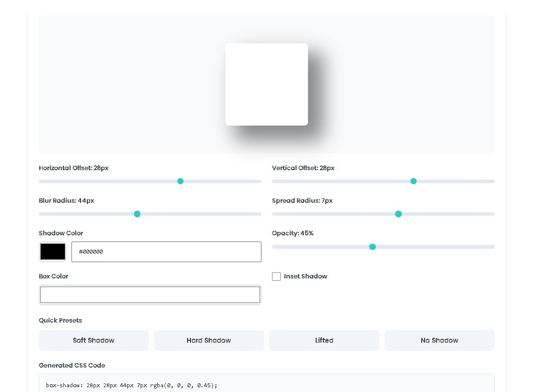Open the Shadow Color picker swatch
The width and height of the screenshot is (545, 392).
pos(52,251)
